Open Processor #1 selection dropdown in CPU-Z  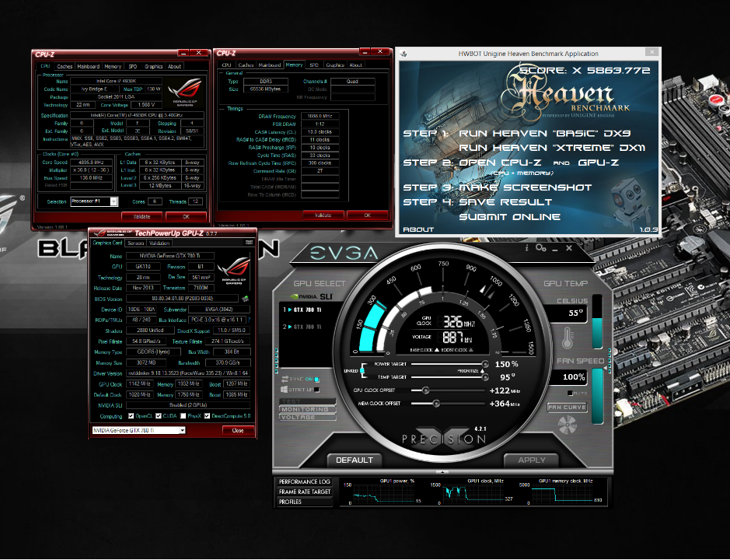94,201
